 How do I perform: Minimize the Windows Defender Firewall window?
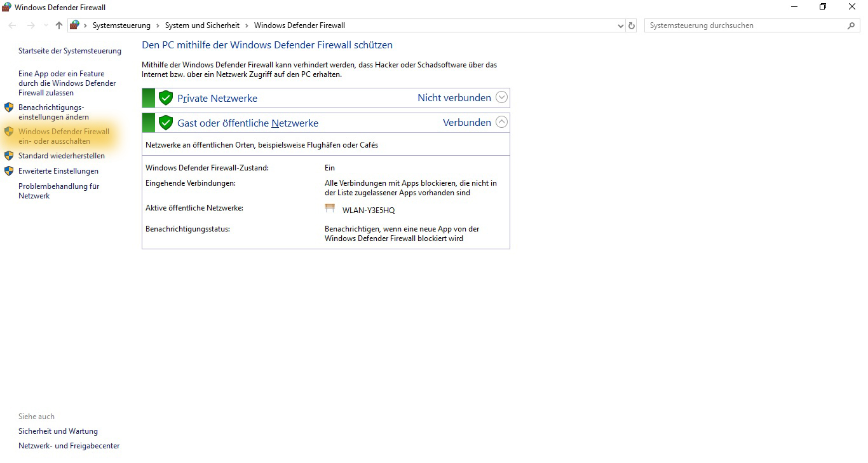(x=794, y=7)
